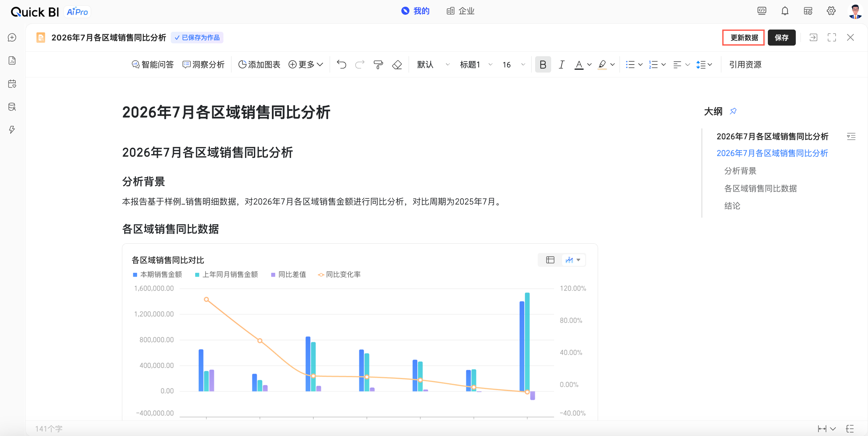Click the Quick BI logo
Viewport: 868px width, 436px height.
pos(35,12)
